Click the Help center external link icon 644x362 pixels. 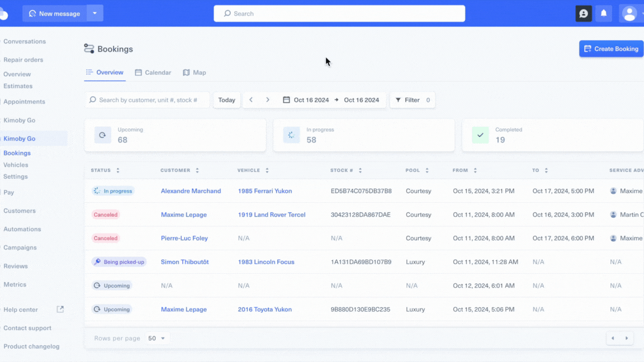(60, 309)
